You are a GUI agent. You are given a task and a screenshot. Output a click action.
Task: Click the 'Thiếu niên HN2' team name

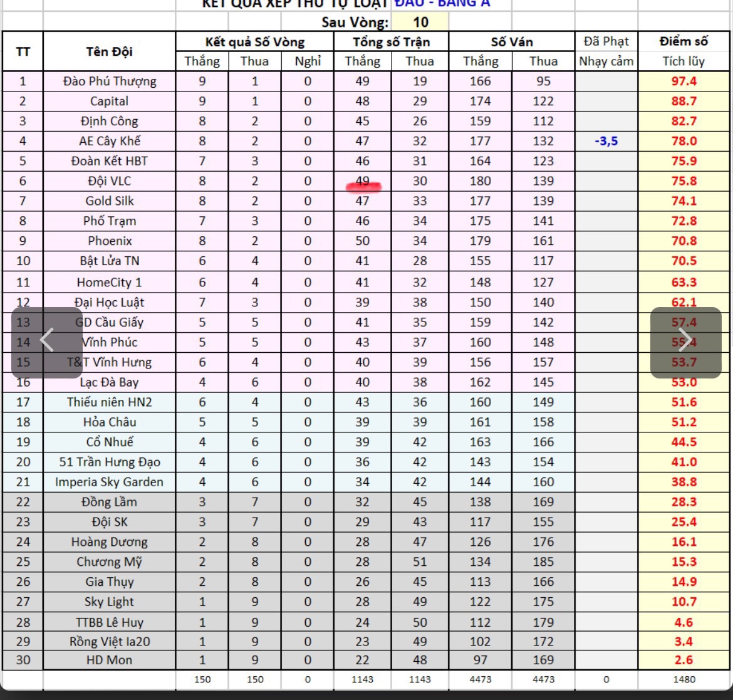pyautogui.click(x=110, y=402)
